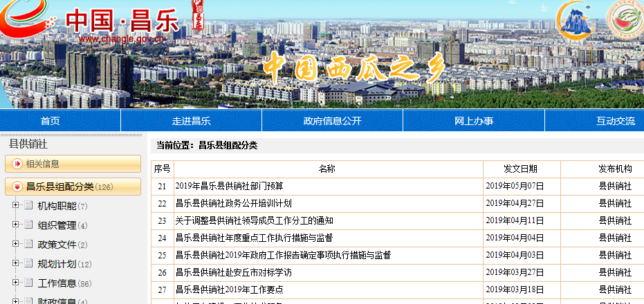
Task: Click the document icon next to 组织管理
Action: pyautogui.click(x=28, y=225)
